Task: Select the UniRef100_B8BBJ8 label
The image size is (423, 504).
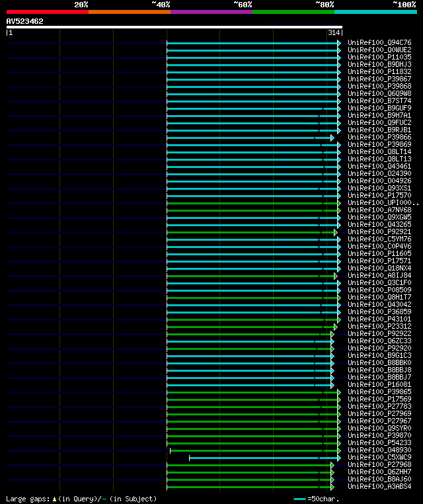Action: pos(379,370)
